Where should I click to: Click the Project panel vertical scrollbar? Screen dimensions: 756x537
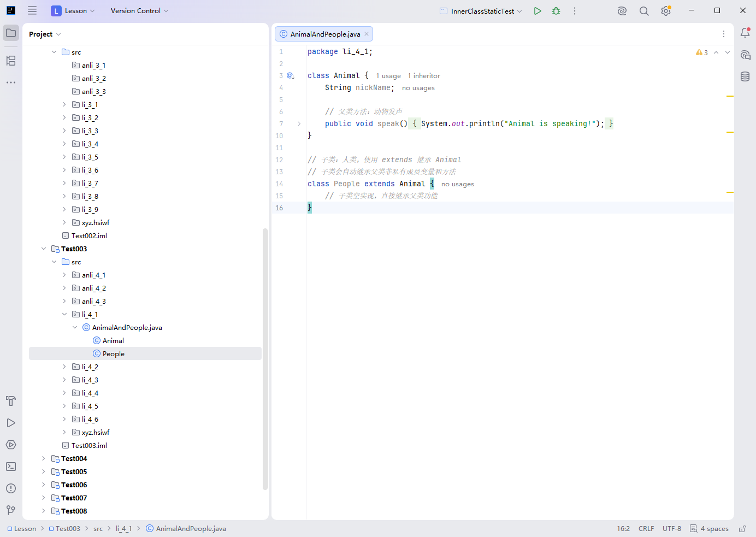pyautogui.click(x=265, y=359)
